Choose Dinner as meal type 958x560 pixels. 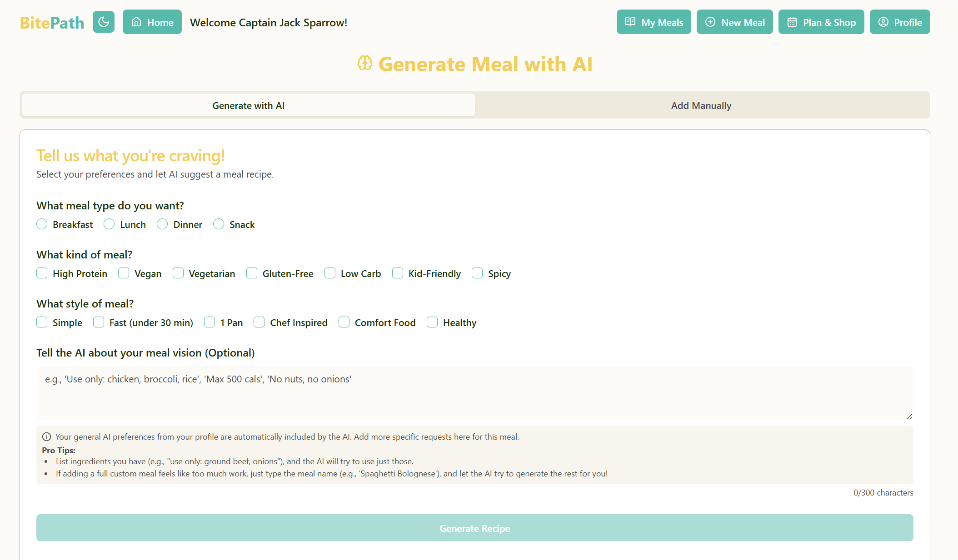pyautogui.click(x=162, y=224)
